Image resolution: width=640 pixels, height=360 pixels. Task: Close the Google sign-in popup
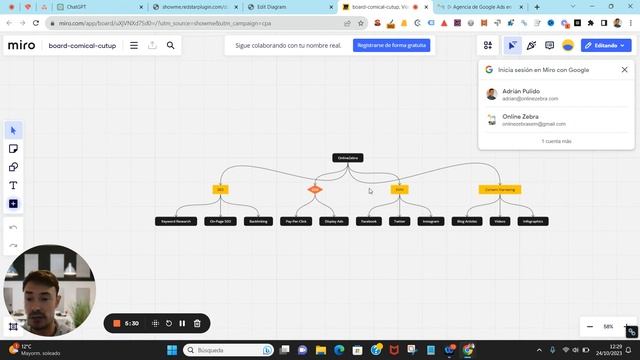click(x=624, y=70)
